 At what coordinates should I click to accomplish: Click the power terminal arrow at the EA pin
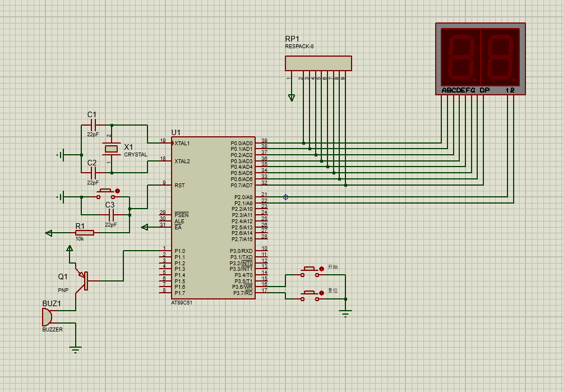coord(145,227)
